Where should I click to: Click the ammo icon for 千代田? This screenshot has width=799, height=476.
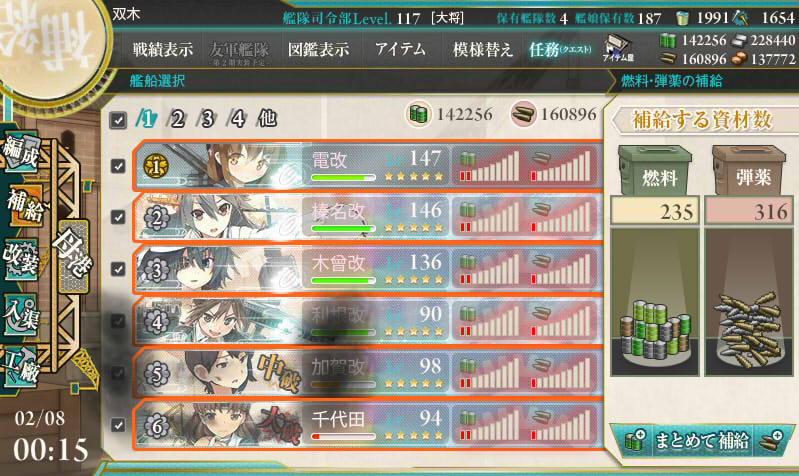coord(541,418)
